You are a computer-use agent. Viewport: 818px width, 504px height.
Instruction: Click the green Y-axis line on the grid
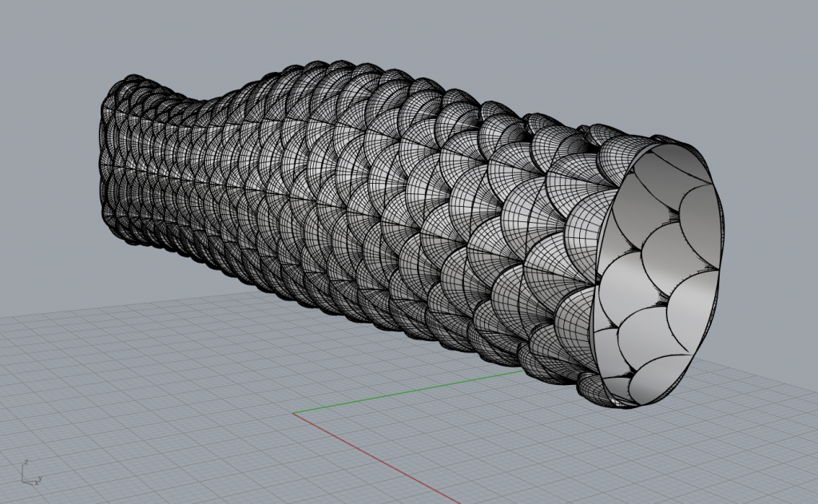(x=408, y=392)
